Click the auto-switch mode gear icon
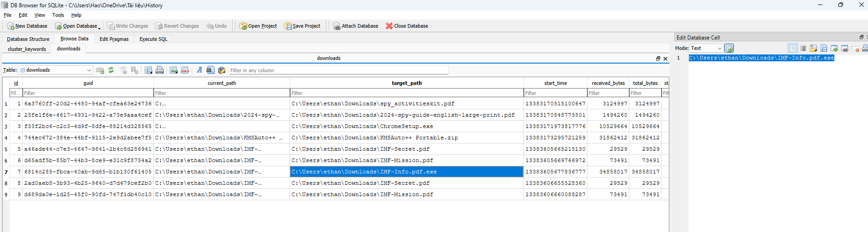The image size is (868, 232). [729, 48]
